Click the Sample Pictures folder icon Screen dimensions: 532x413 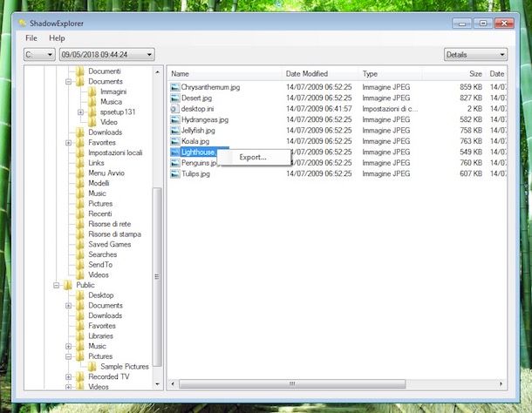click(92, 367)
